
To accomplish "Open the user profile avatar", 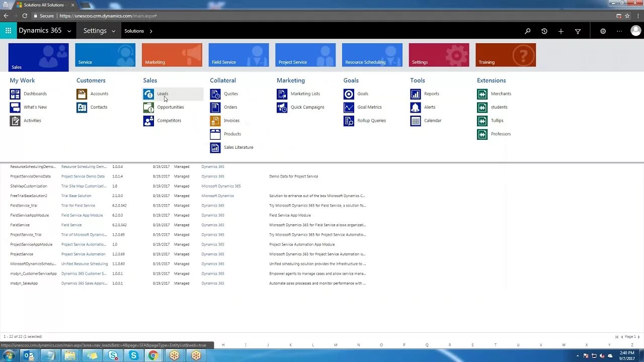I will pos(635,31).
